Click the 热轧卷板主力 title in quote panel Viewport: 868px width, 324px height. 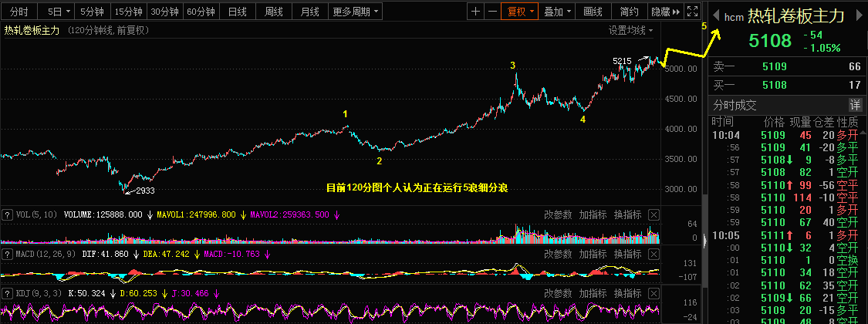click(x=796, y=17)
